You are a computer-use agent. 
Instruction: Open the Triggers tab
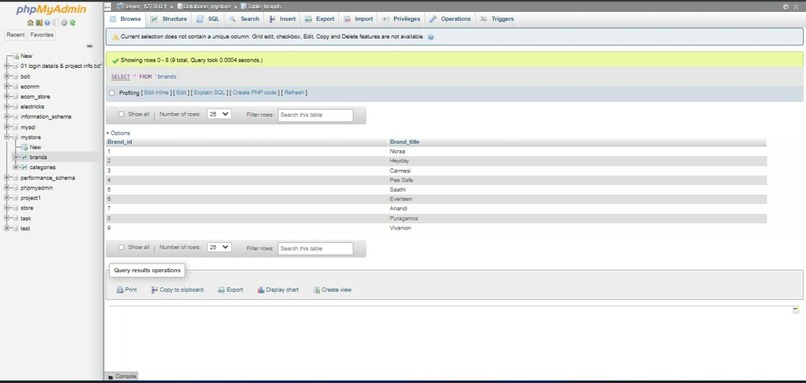(497, 19)
